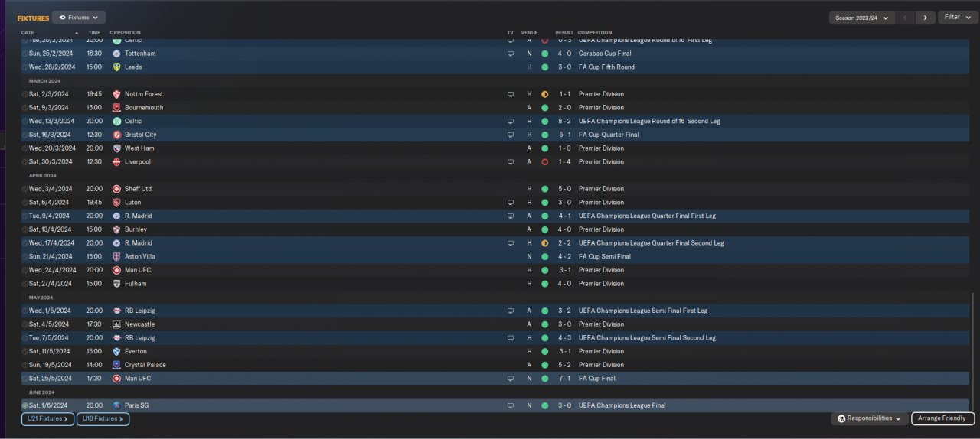Viewport: 980px width, 439px height.
Task: Click the Arrange Friendly button
Action: [x=942, y=418]
